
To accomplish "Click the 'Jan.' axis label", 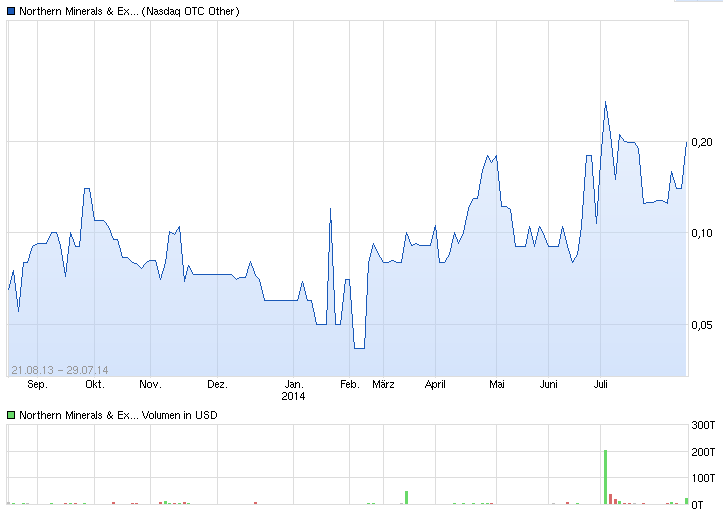I will tap(293, 384).
